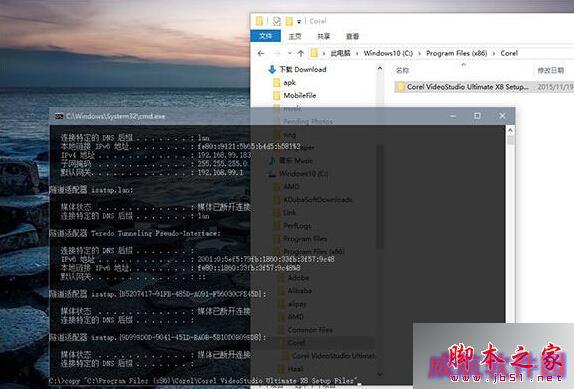Click the IPv4 address 192.168.99.183 in cmd

(x=224, y=155)
